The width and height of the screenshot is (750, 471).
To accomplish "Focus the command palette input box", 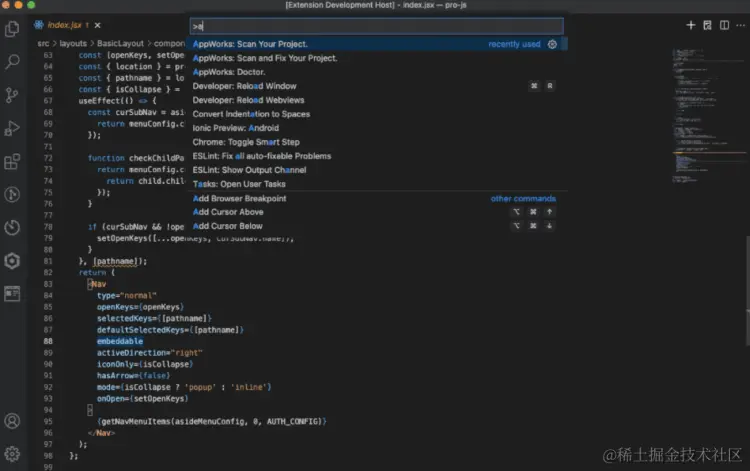I will 376,26.
